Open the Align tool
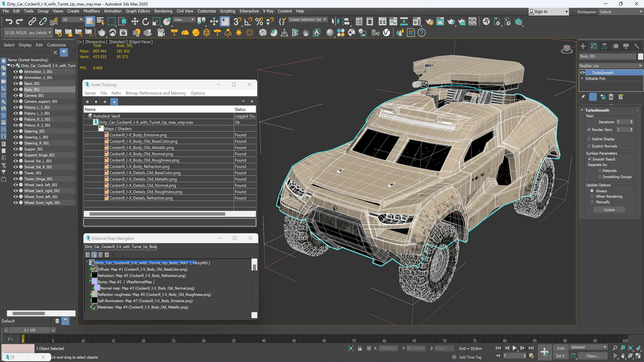Screen dimensions: 644x362 pyautogui.click(x=346, y=22)
